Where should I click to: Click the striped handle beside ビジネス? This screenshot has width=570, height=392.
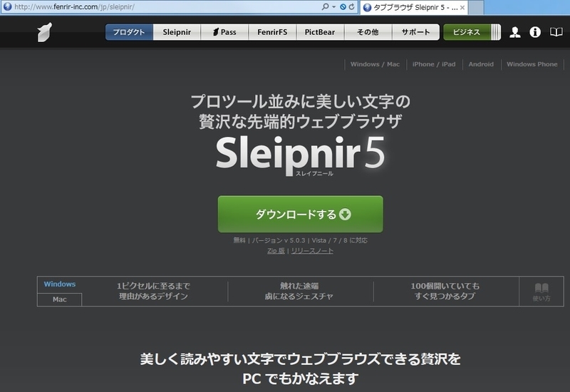point(495,32)
